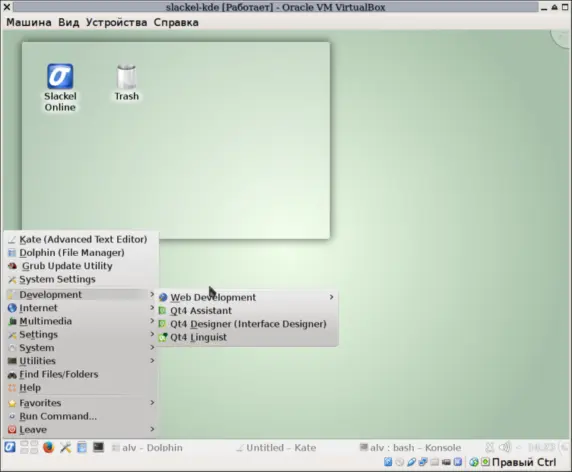
Task: Click the Правый Ctrl host key indicator
Action: [524, 462]
